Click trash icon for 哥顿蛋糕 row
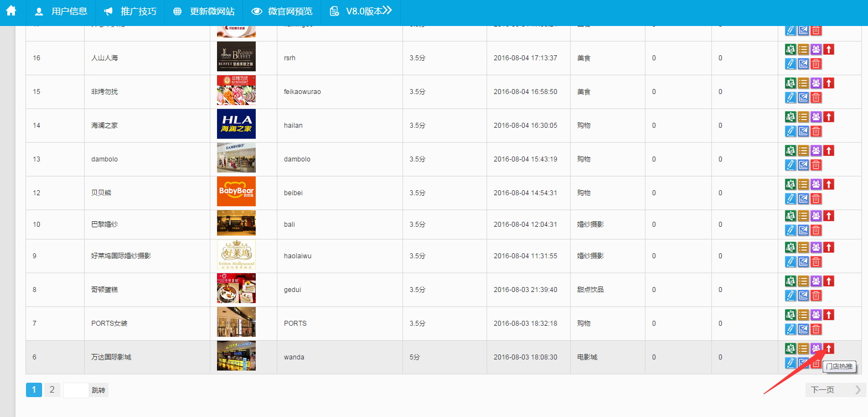This screenshot has height=417, width=868. [x=815, y=295]
